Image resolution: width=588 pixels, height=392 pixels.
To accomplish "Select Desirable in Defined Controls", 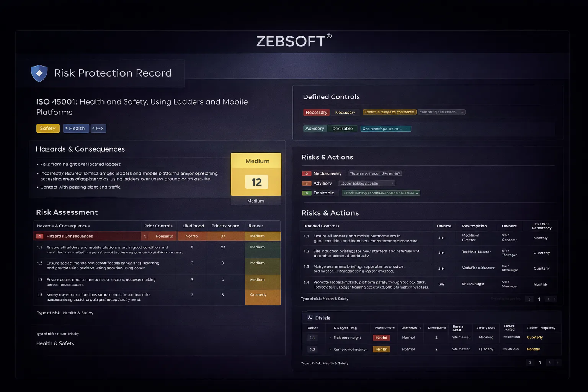I will click(x=342, y=129).
